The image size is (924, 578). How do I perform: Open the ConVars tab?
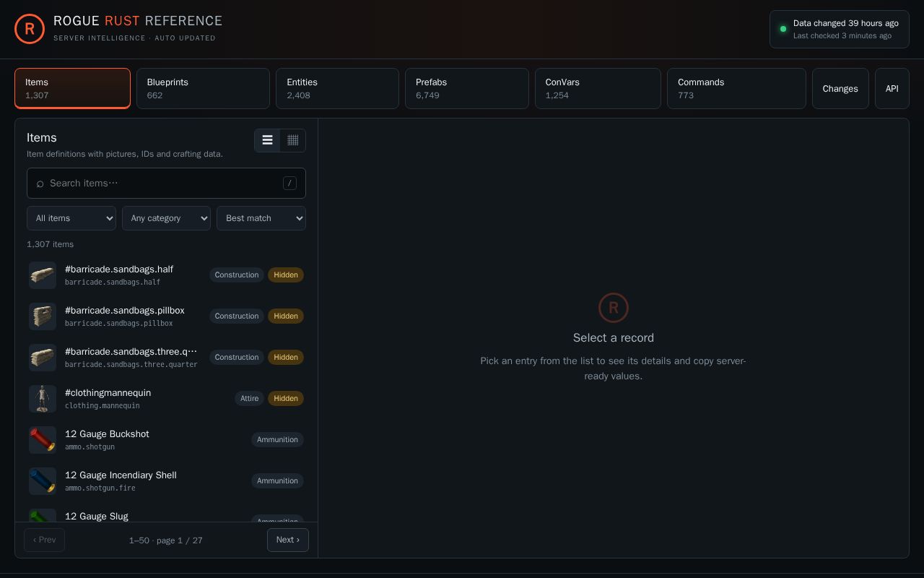tap(598, 88)
